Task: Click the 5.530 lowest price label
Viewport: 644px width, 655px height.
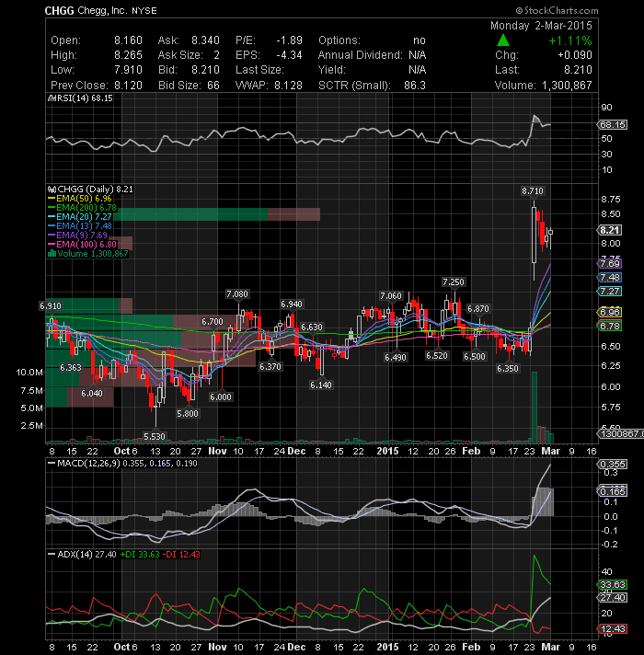Action: pos(155,437)
